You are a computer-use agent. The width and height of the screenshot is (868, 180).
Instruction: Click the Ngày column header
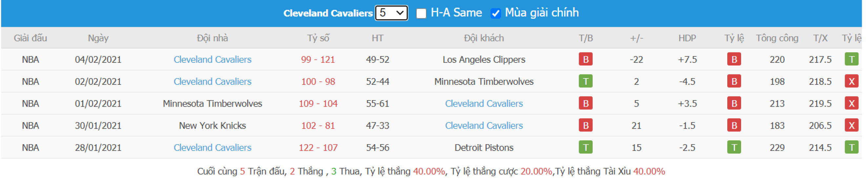(99, 38)
